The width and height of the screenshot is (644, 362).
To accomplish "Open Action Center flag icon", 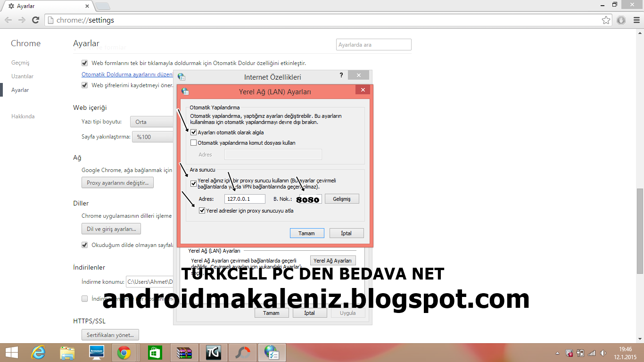I will click(570, 353).
